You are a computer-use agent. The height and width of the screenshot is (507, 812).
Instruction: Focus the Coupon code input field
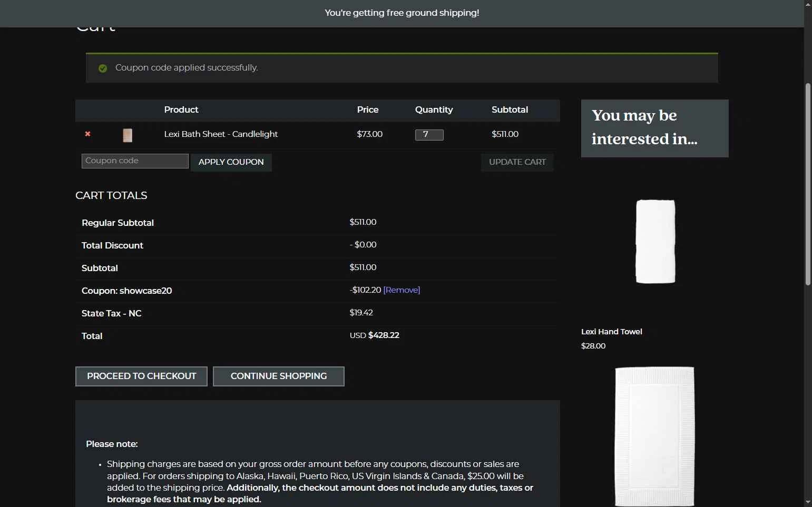coord(135,161)
